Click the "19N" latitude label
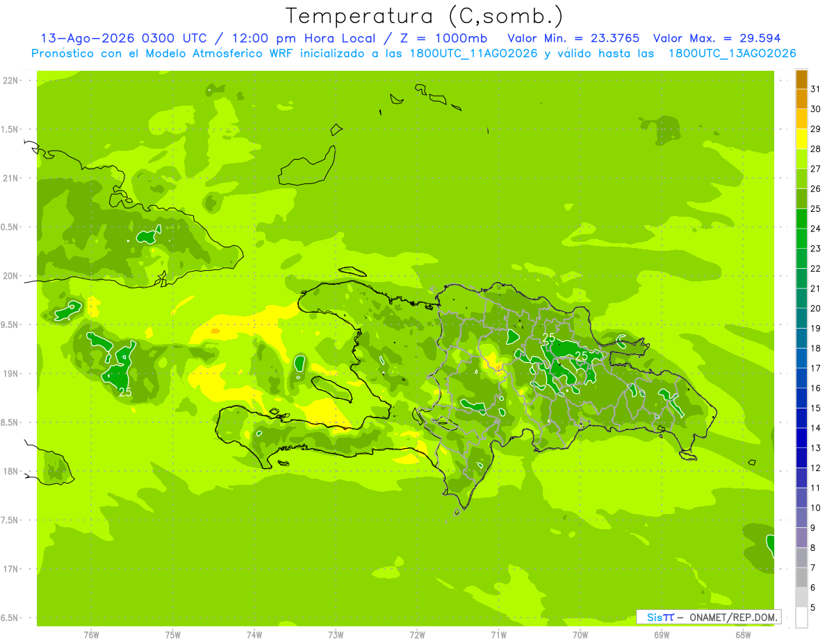This screenshot has height=644, width=834. (x=10, y=374)
